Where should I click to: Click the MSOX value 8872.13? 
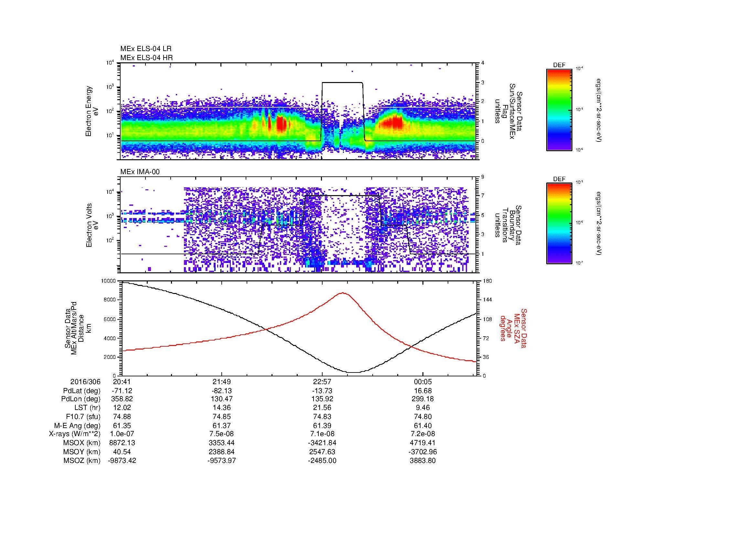(122, 443)
